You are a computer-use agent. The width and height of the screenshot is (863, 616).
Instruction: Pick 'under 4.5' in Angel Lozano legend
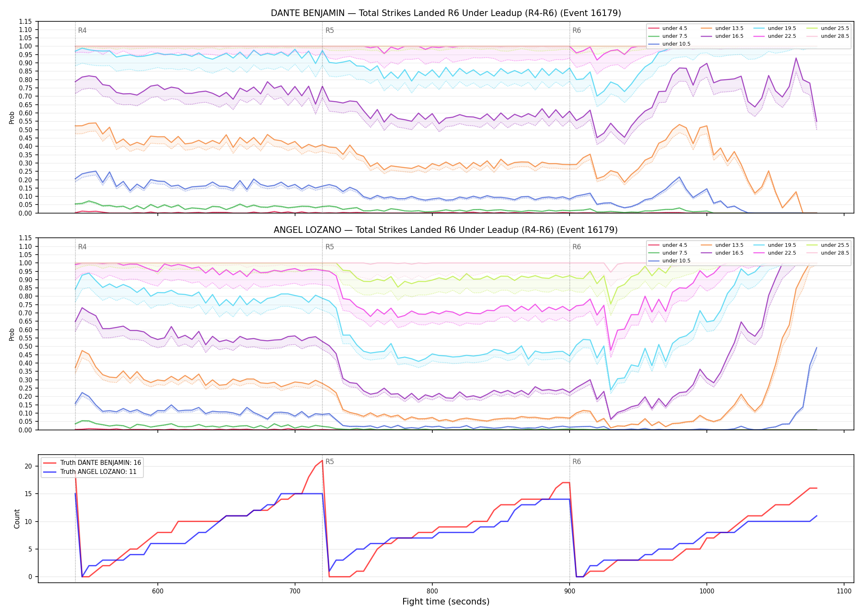click(x=667, y=245)
